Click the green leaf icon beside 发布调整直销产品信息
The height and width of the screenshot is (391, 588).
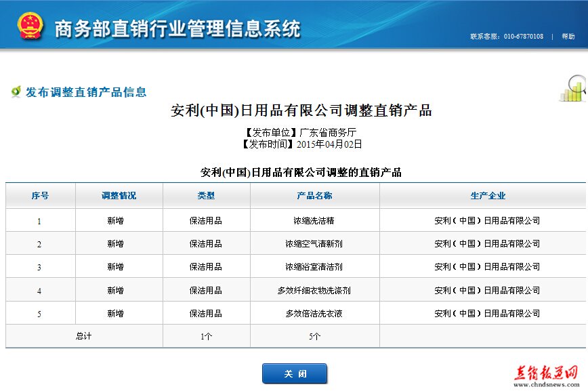click(16, 91)
